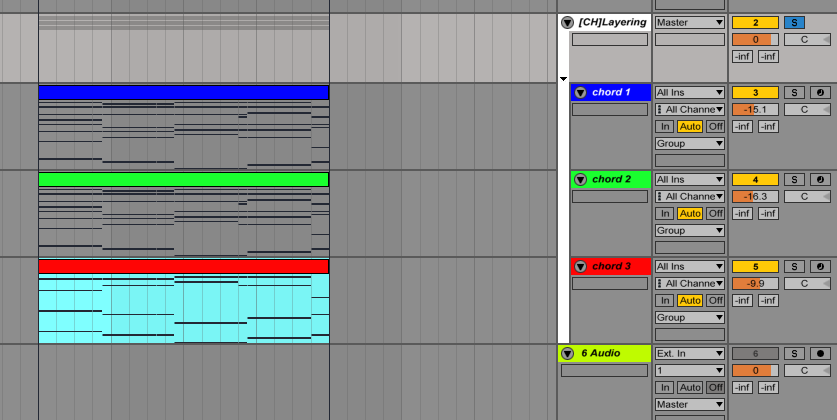Click chord 2 volume slider at -16.3
This screenshot has height=420, width=837.
pos(755,196)
